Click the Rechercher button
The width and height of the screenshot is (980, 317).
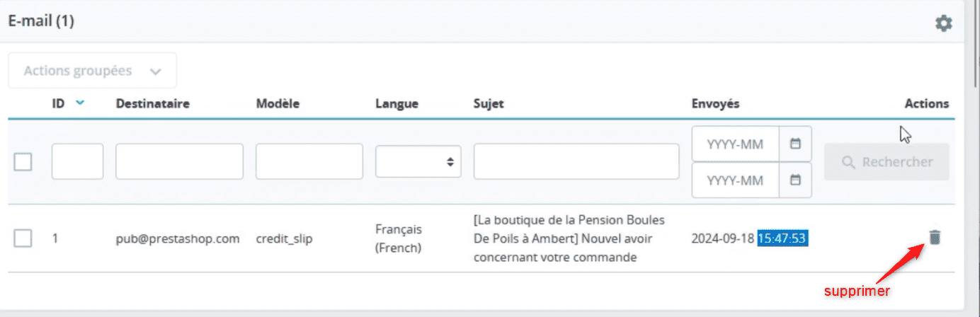pos(888,162)
